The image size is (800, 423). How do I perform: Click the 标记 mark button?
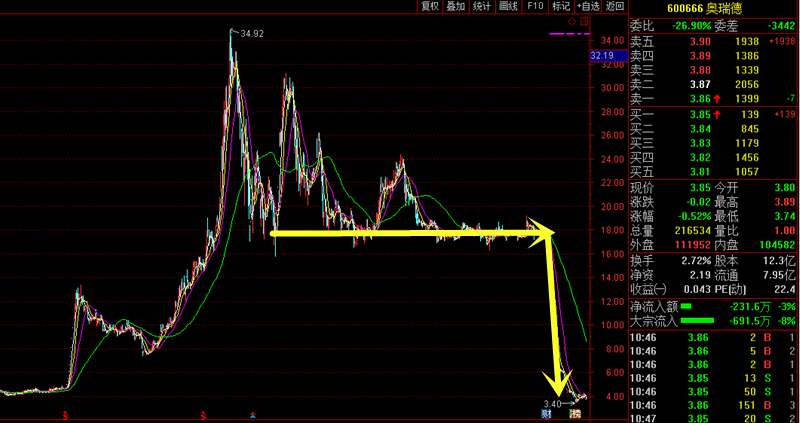click(x=561, y=6)
